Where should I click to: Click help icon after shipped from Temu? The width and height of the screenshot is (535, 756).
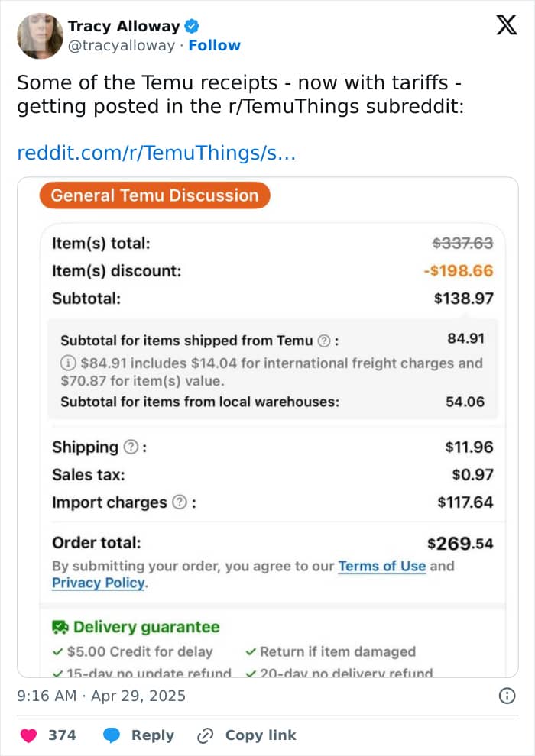pos(324,341)
